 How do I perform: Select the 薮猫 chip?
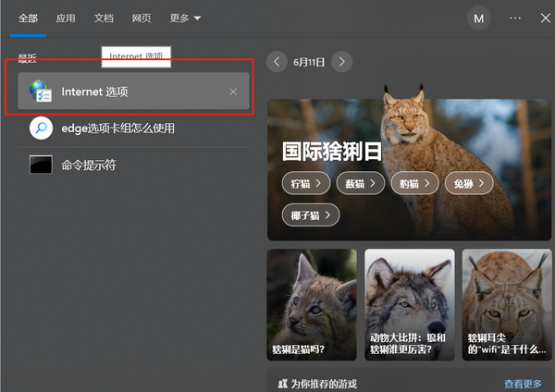coord(361,183)
